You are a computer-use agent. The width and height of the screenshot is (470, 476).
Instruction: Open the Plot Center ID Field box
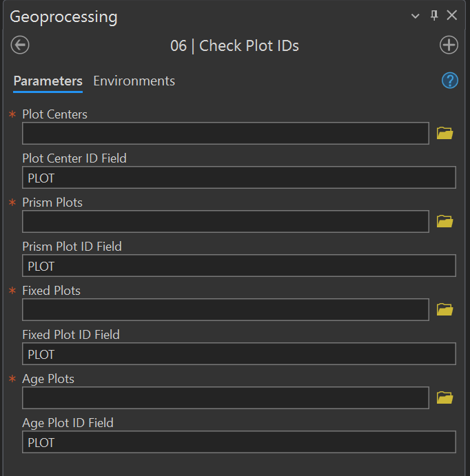coord(238,178)
